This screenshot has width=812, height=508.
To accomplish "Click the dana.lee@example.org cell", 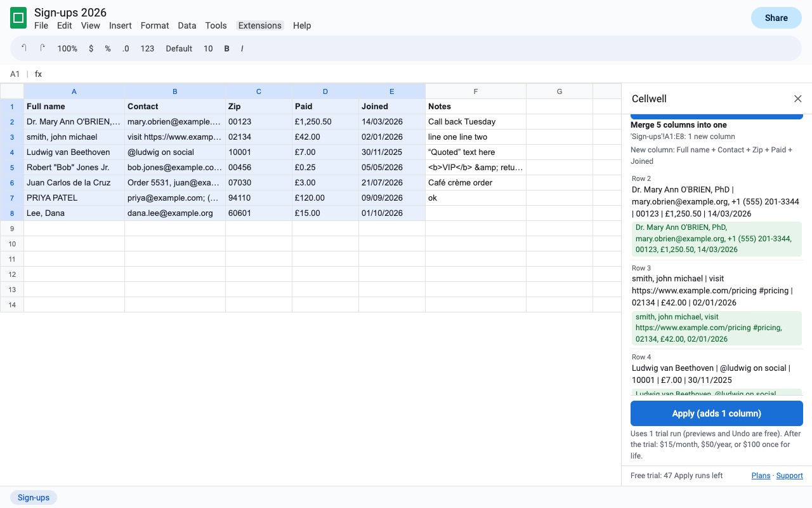I will coord(175,213).
